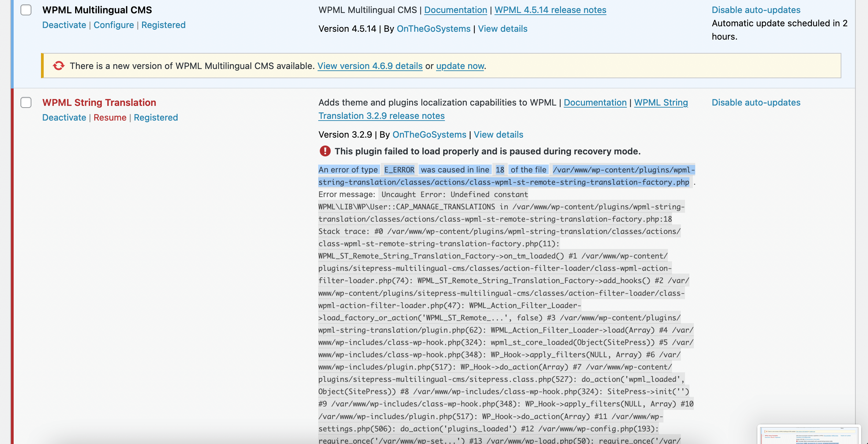
Task: Click Resume for WPML String Translation
Action: 110,117
